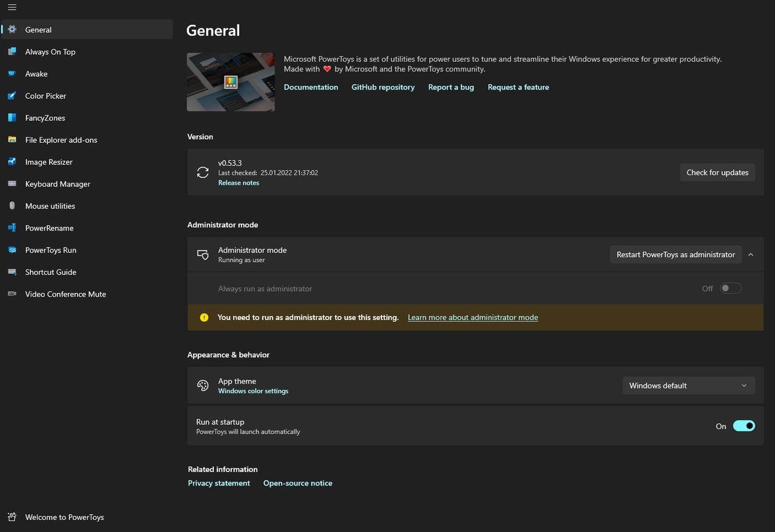Open the Open-source notice link
The width and height of the screenshot is (775, 532).
(298, 483)
